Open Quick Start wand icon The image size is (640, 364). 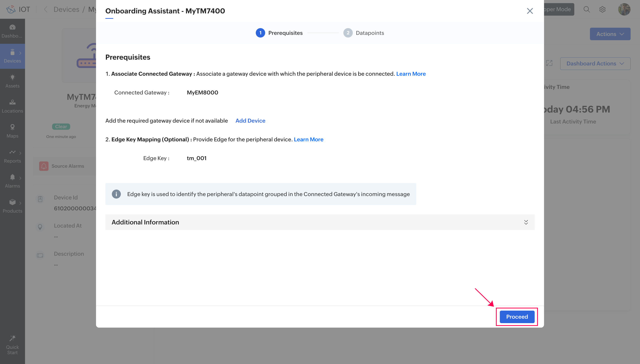(x=12, y=338)
